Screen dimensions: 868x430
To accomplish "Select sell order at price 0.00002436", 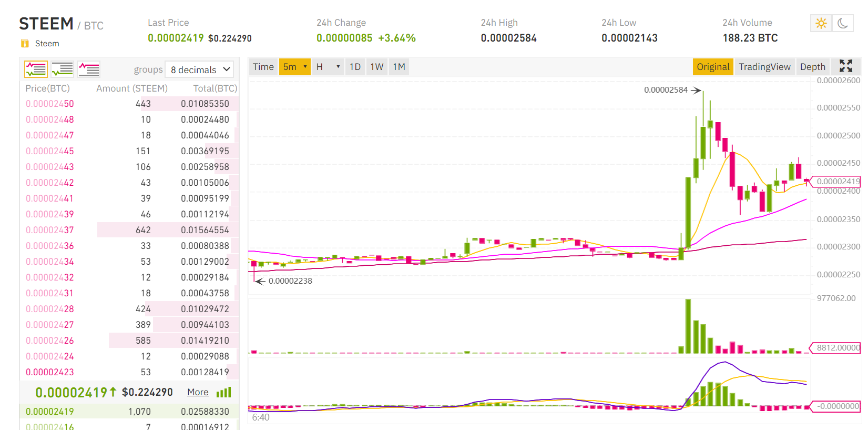I will pos(129,246).
